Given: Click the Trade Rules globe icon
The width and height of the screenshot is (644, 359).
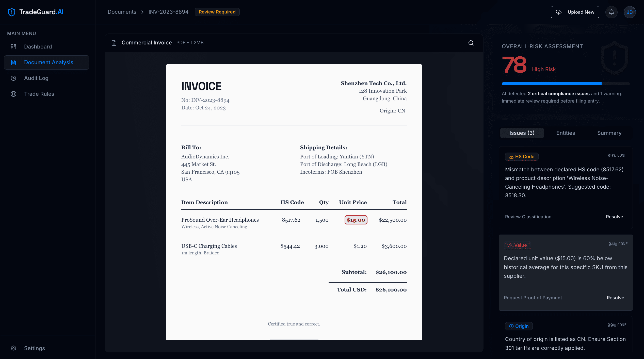Looking at the screenshot, I should click(13, 94).
